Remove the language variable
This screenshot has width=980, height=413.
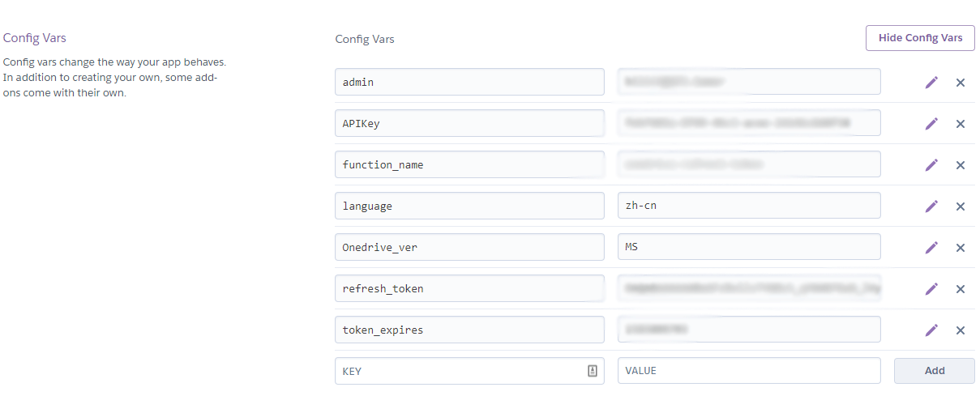(961, 206)
